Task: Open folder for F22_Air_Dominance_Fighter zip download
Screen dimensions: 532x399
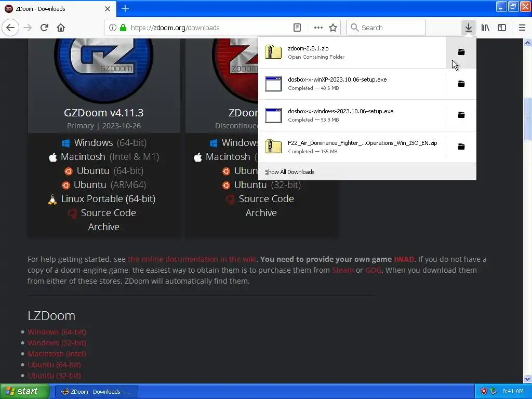Action: pos(461,147)
